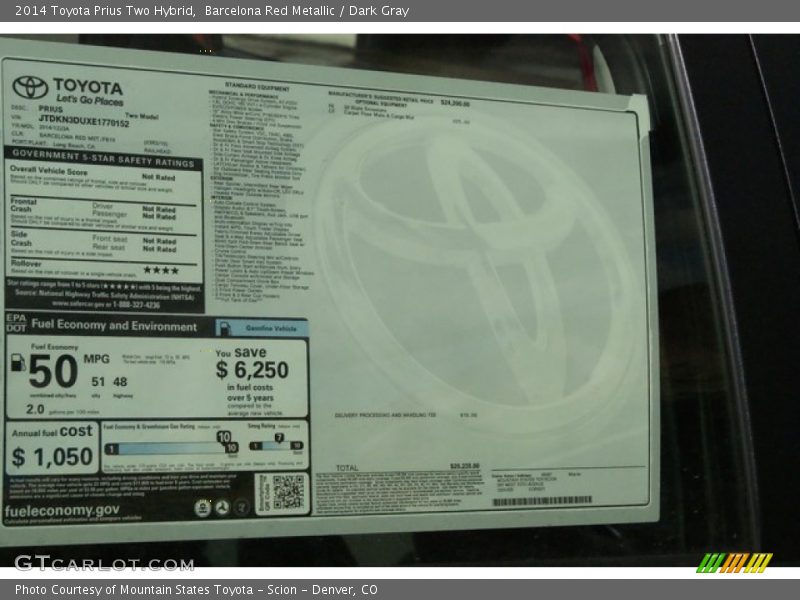Click the Toyota oval emblem beside TOYOTA

pos(31,87)
